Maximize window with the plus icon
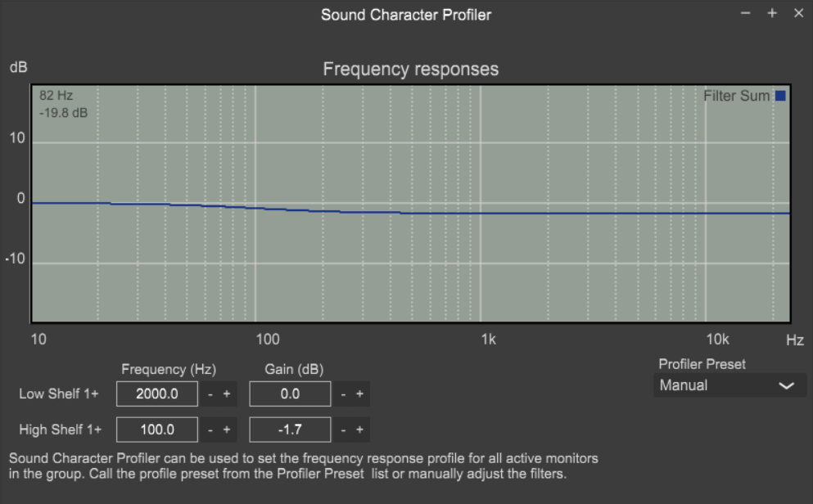This screenshot has height=504, width=813. (x=772, y=13)
